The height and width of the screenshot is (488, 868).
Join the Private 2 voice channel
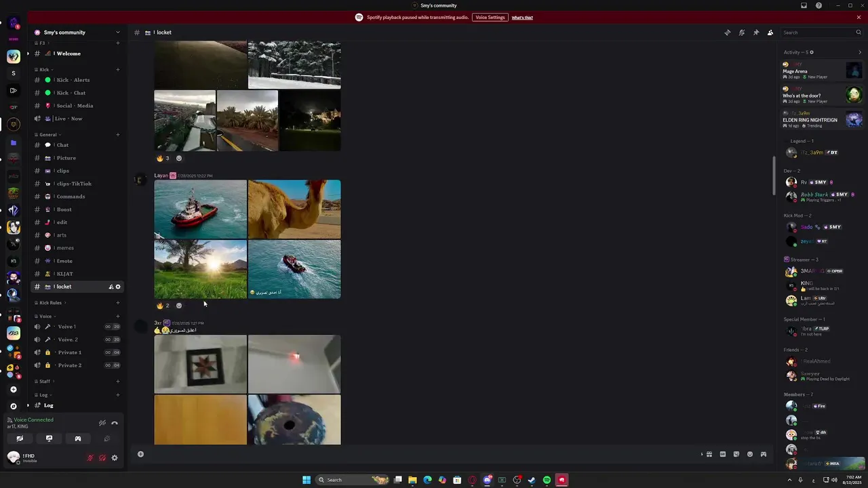pyautogui.click(x=77, y=365)
